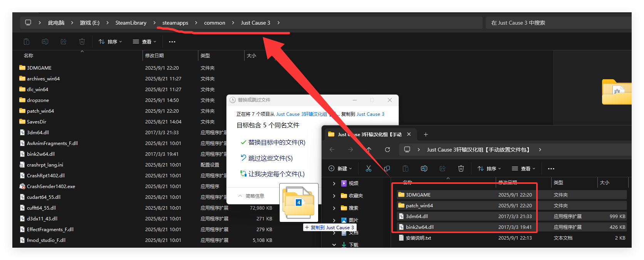Click the delete trash icon in 汉化组 window toolbar
Viewport: 644px width, 260px height.
pyautogui.click(x=461, y=168)
